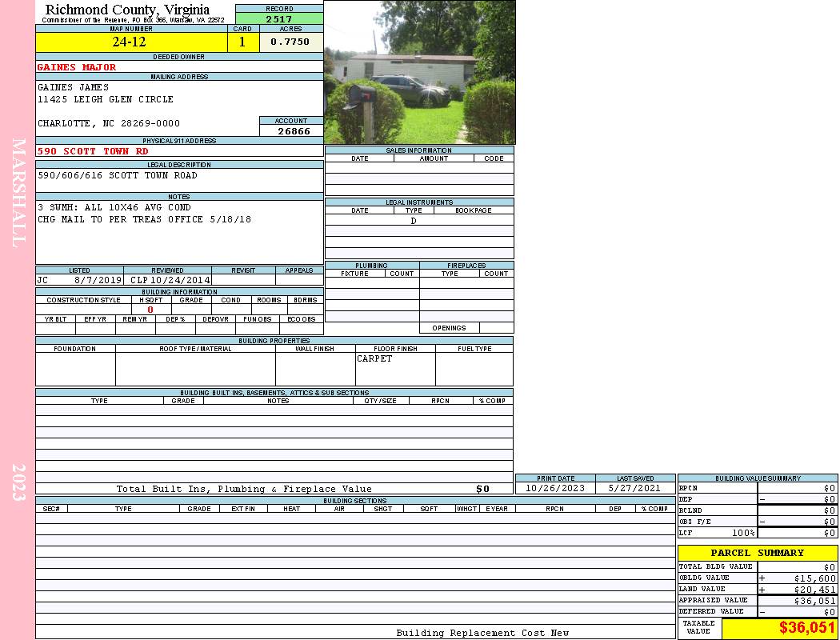Screen dimensions: 840x640
Task: Select the green Record number 2517 field
Action: click(279, 18)
